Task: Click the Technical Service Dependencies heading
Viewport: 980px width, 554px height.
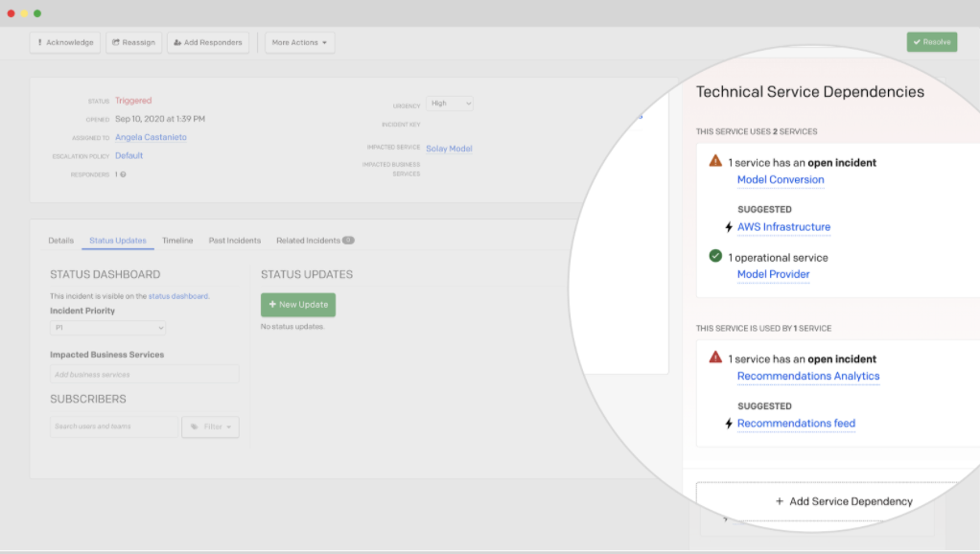Action: [810, 92]
